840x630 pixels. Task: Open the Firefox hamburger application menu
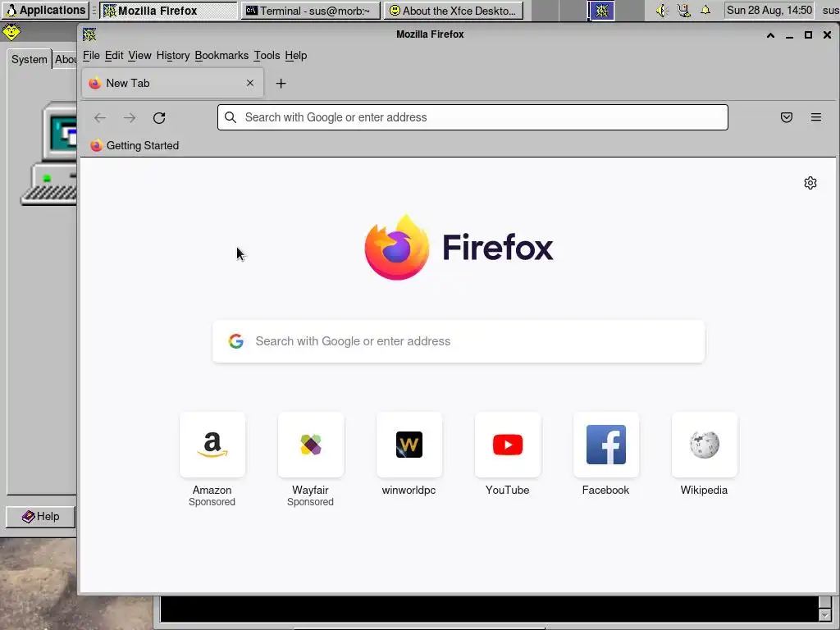[816, 117]
